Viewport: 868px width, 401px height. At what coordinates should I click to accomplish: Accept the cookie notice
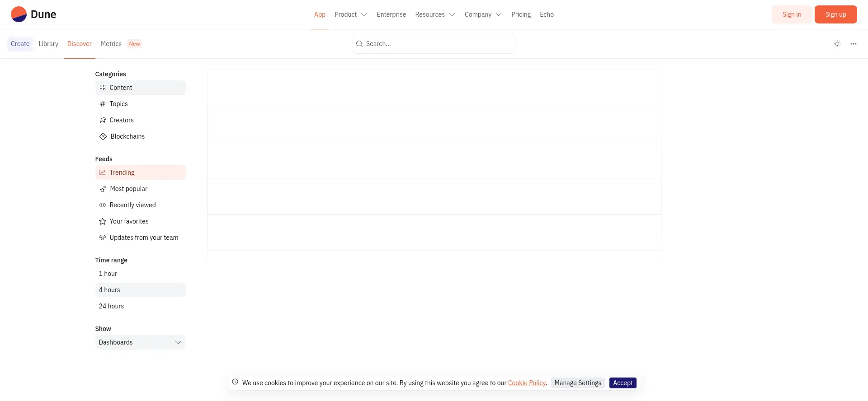pos(623,383)
